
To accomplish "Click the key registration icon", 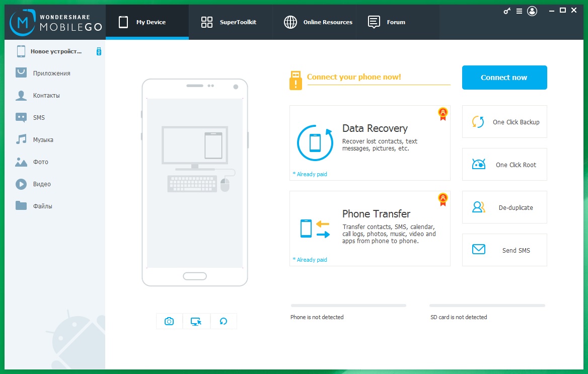I will click(x=507, y=11).
